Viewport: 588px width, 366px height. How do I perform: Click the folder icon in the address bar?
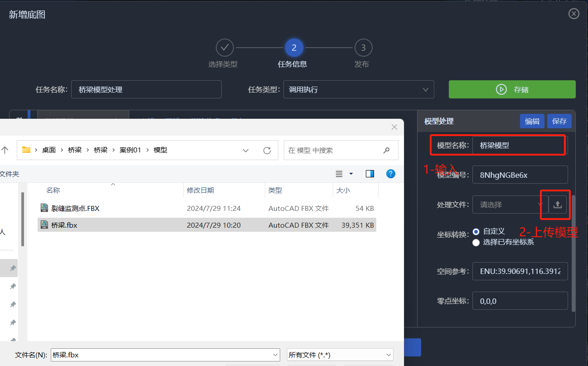(x=26, y=150)
